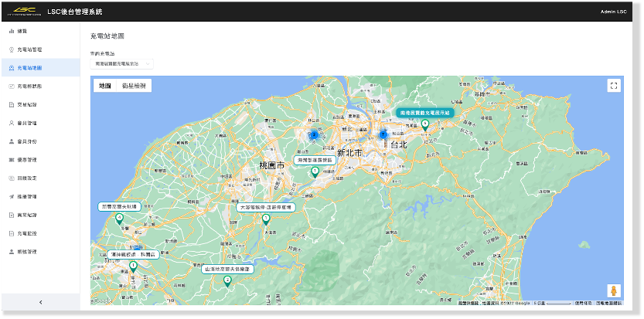Open 優惠管理 in the sidebar

(x=27, y=160)
